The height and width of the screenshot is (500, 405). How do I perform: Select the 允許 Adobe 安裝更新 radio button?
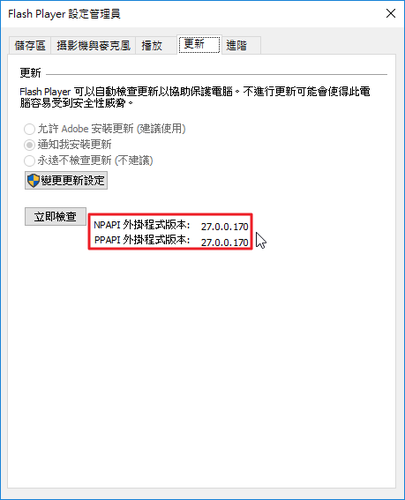click(x=29, y=129)
